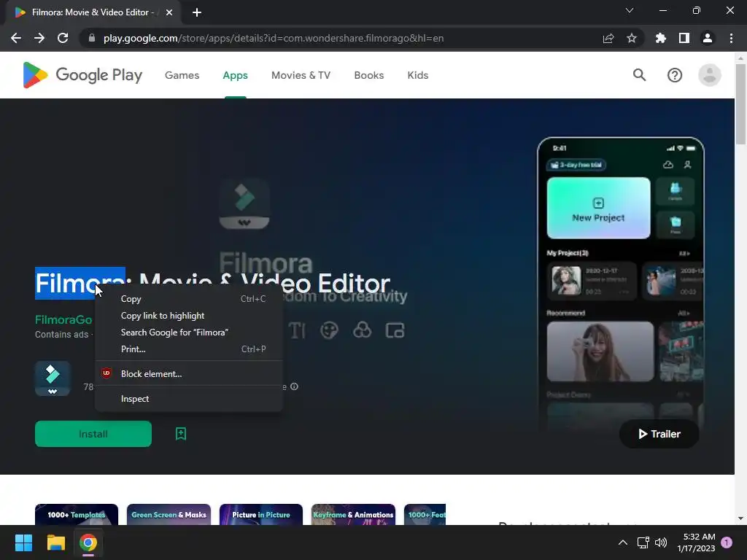
Task: Switch to the Games tab
Action: [182, 75]
